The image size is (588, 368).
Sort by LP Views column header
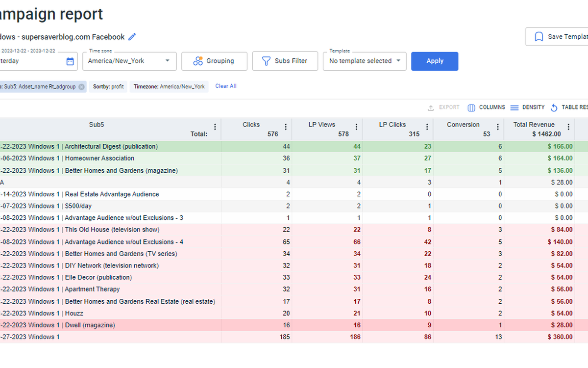pos(322,125)
